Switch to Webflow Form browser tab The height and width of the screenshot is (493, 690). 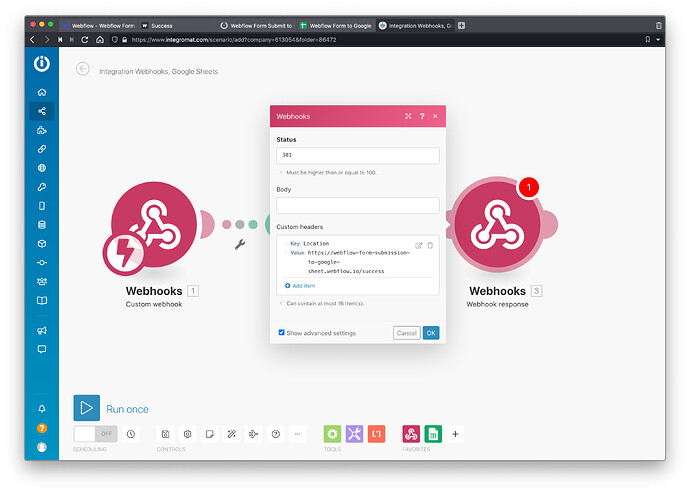point(99,26)
